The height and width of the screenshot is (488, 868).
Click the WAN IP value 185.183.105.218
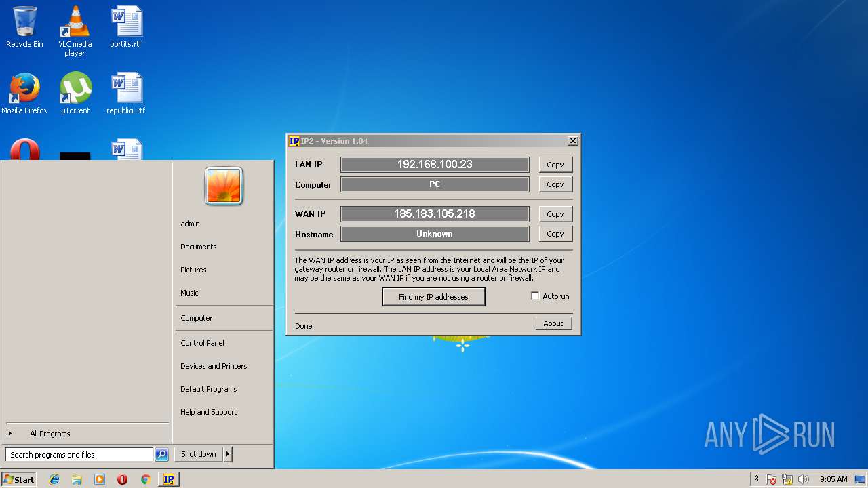[435, 214]
